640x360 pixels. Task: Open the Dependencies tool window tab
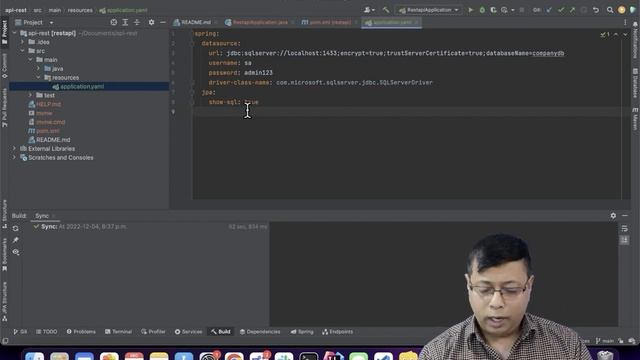(260, 332)
